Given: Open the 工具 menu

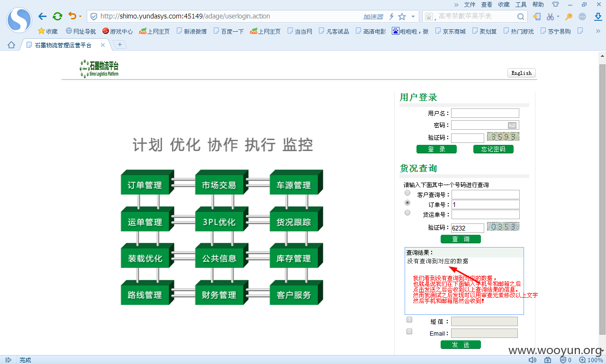Looking at the screenshot, I should [x=521, y=5].
